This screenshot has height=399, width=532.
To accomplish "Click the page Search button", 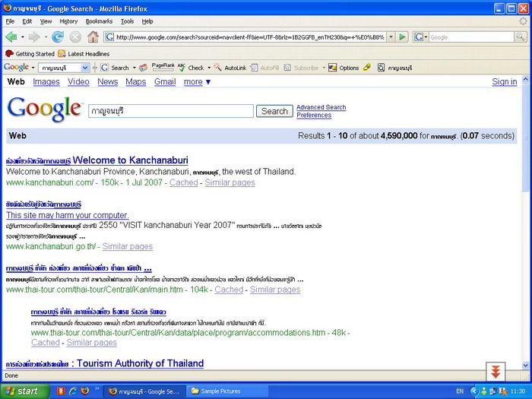I will (274, 111).
